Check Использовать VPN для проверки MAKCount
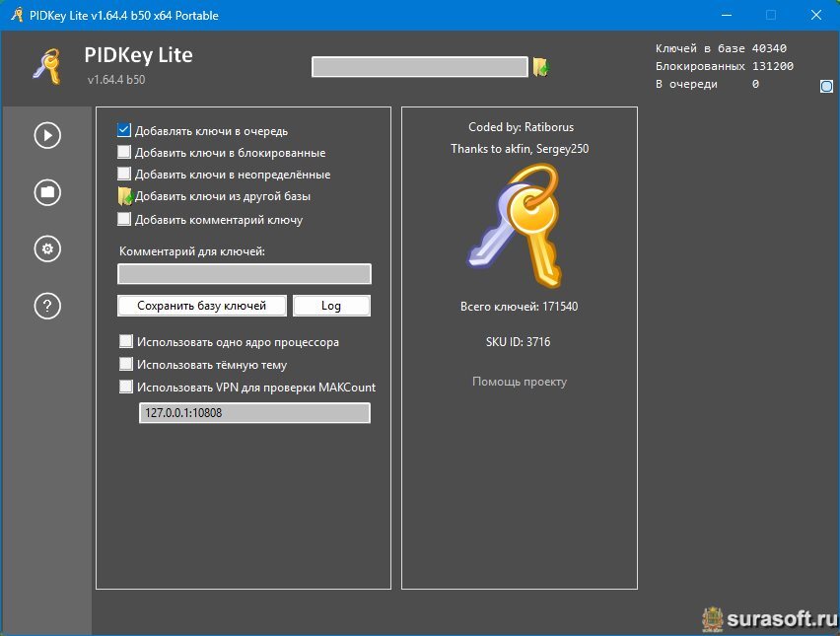Screen dimensions: 840x636 click(126, 388)
